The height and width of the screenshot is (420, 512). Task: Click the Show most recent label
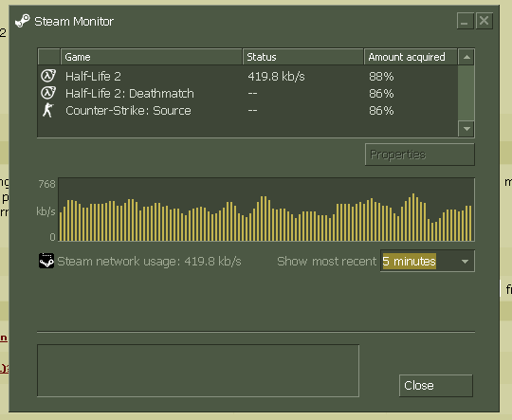coord(326,262)
